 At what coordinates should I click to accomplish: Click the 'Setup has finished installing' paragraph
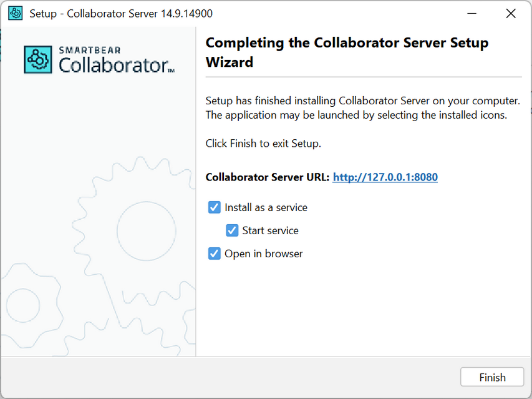click(x=363, y=107)
